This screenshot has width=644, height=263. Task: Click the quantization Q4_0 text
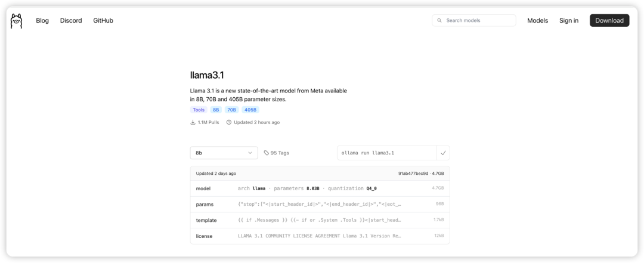pos(352,188)
